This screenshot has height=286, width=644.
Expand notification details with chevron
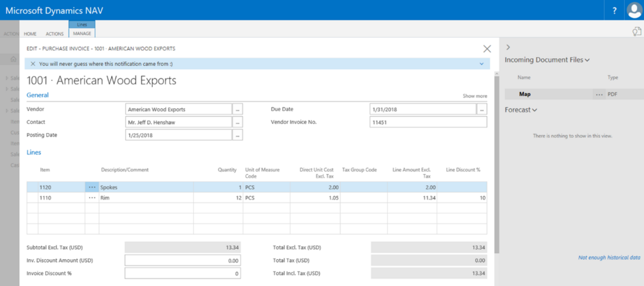click(482, 64)
